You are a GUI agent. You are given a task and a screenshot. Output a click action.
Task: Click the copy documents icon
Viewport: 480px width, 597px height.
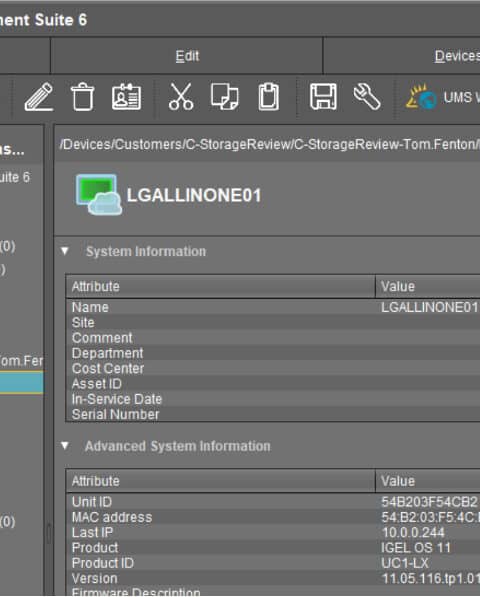point(225,97)
